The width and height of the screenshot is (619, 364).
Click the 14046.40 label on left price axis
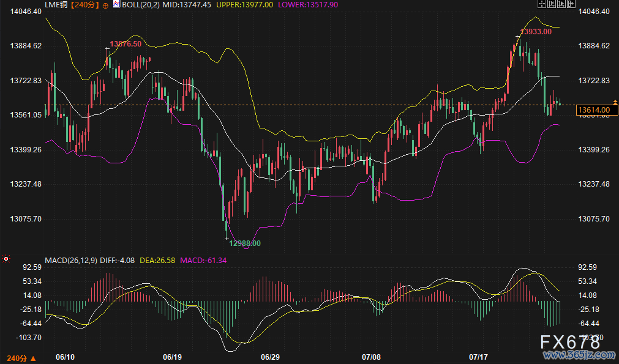click(26, 12)
